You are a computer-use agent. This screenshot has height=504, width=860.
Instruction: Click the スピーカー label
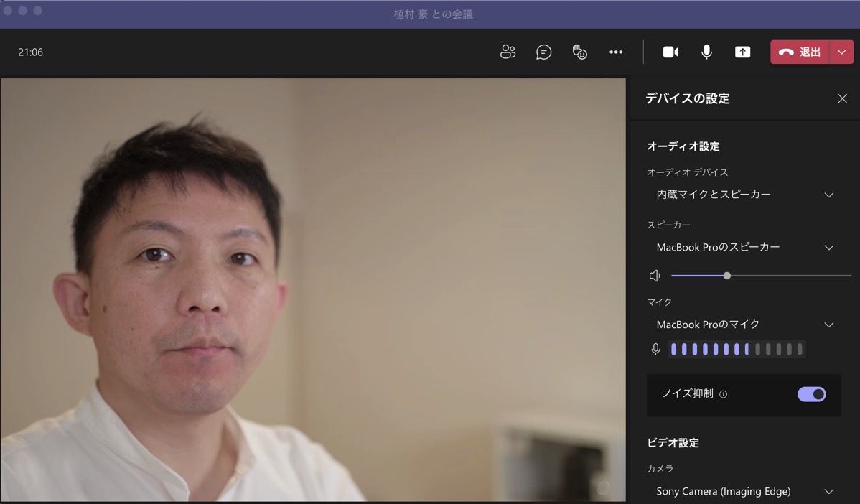tap(668, 225)
